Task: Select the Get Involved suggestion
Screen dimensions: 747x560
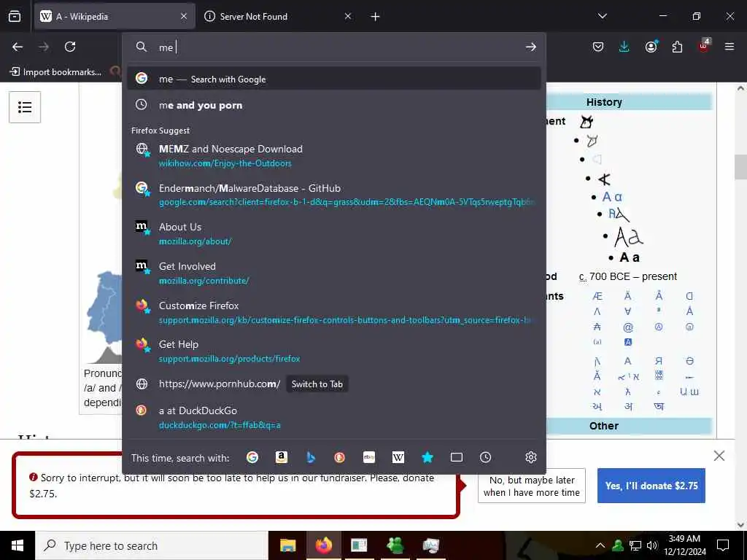Action: click(333, 273)
